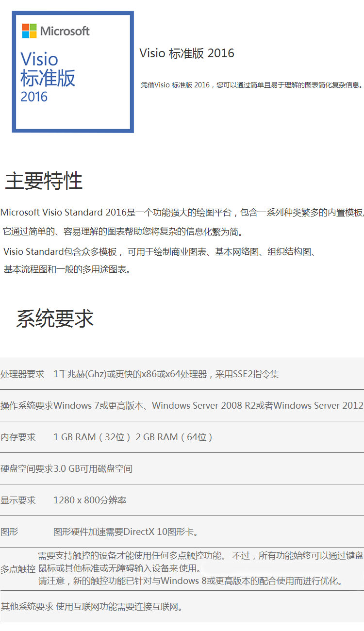Click the '1千兆赫(Ghz)或更快的x86或x64处理器' value
Screen dimensions: 364x631
tap(166, 374)
